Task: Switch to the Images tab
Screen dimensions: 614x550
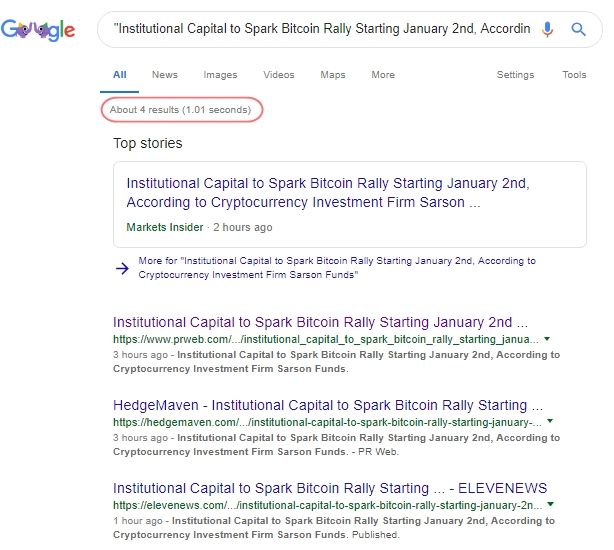Action: pos(220,75)
